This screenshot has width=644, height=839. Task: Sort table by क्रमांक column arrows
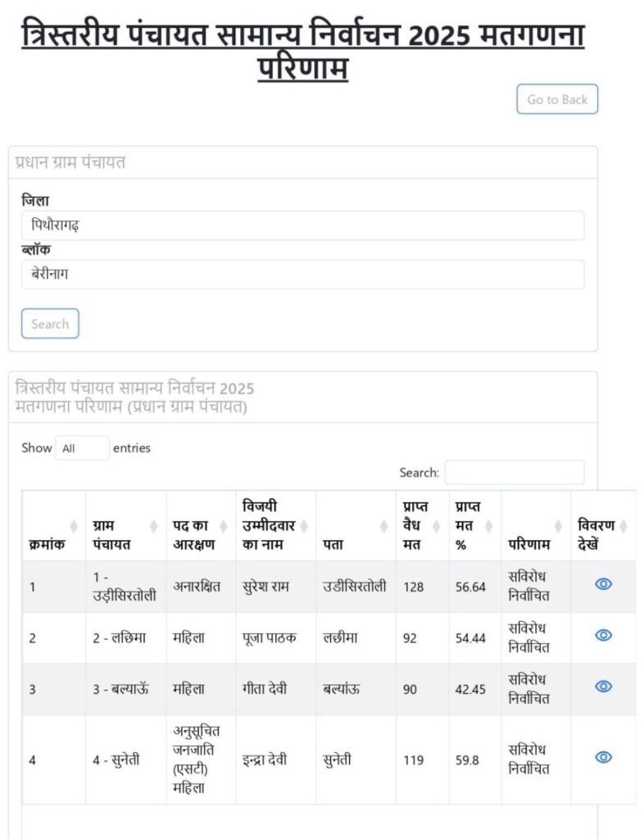tap(74, 526)
